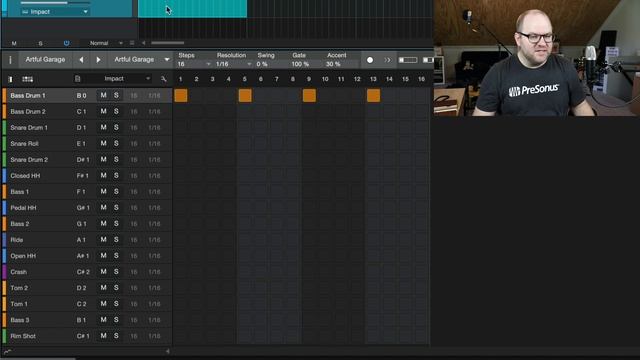Disable Bass Drum 1 step 1 note
640x360 pixels.
[x=181, y=96]
